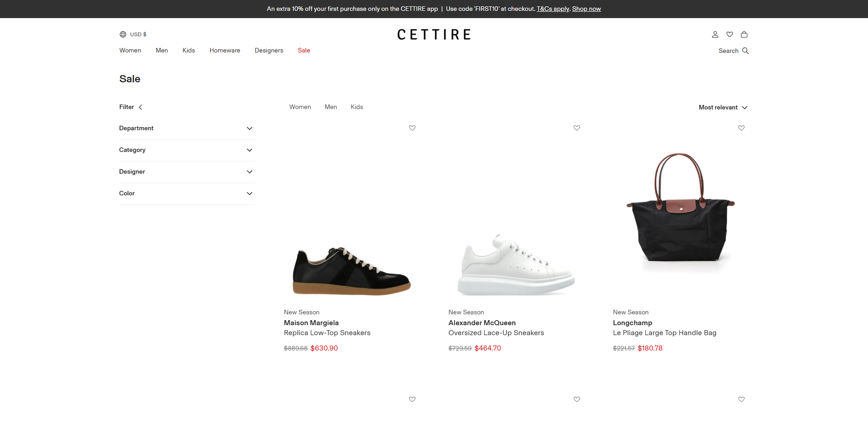Open the Most relevant sort dropdown

(x=723, y=108)
